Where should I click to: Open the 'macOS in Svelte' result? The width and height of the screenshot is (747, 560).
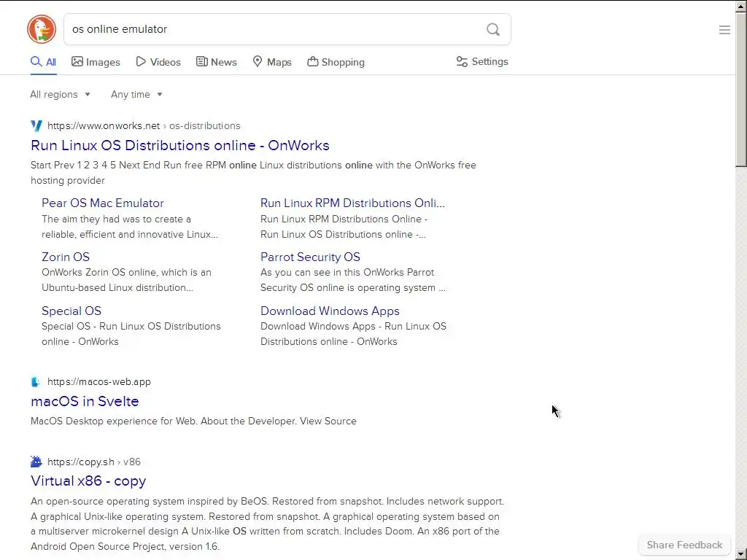[85, 402]
